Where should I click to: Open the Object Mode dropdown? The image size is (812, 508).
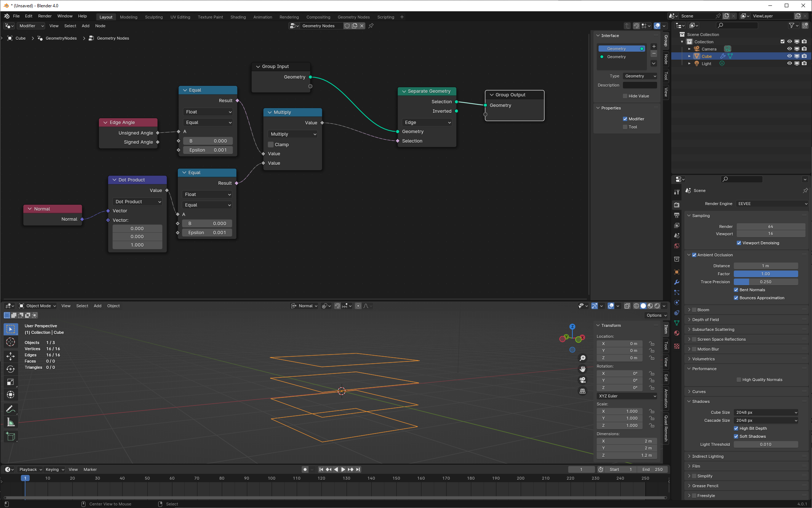tap(37, 306)
